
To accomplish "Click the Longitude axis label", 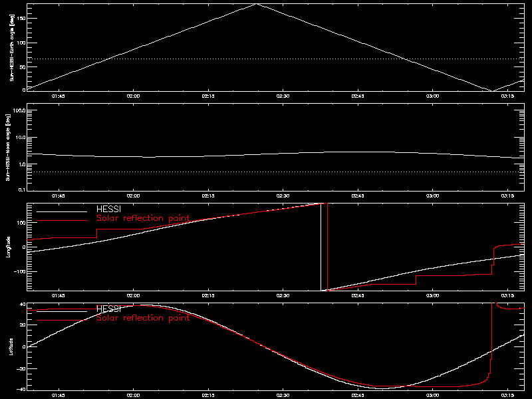I will pyautogui.click(x=9, y=247).
